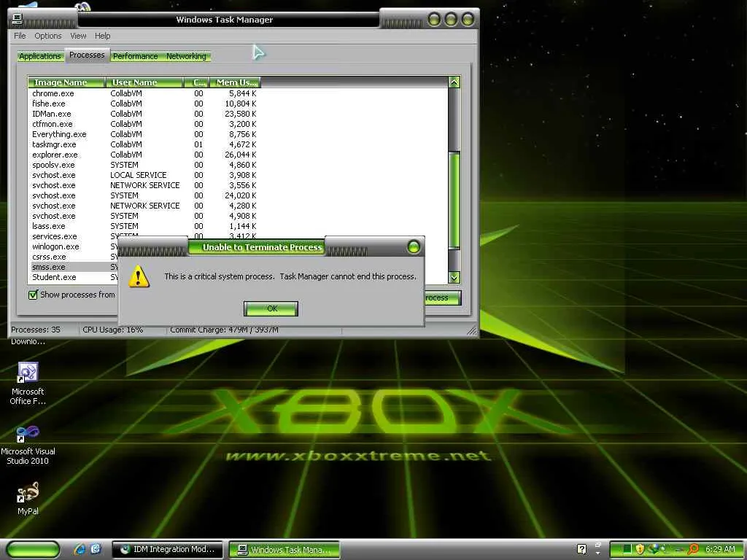Click the help question mark tray icon

tap(581, 549)
